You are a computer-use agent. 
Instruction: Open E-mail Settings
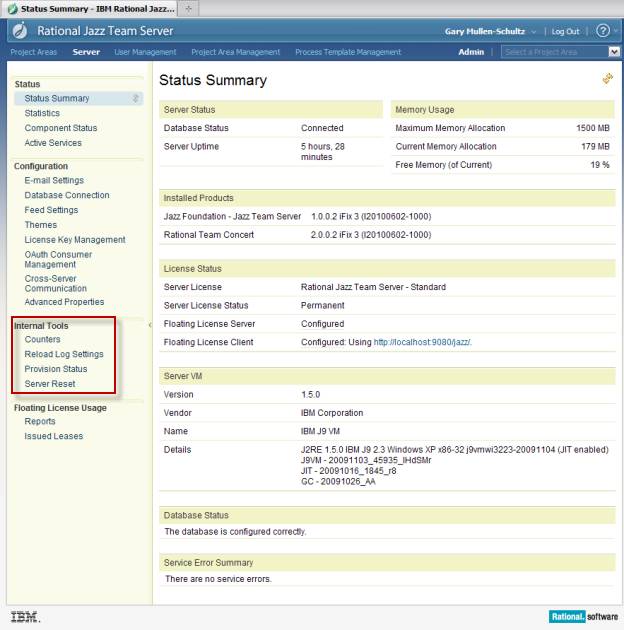[54, 180]
